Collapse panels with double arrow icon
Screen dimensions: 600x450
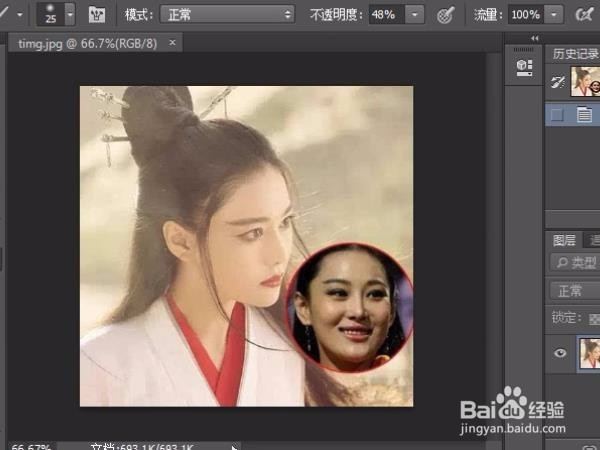[535, 38]
